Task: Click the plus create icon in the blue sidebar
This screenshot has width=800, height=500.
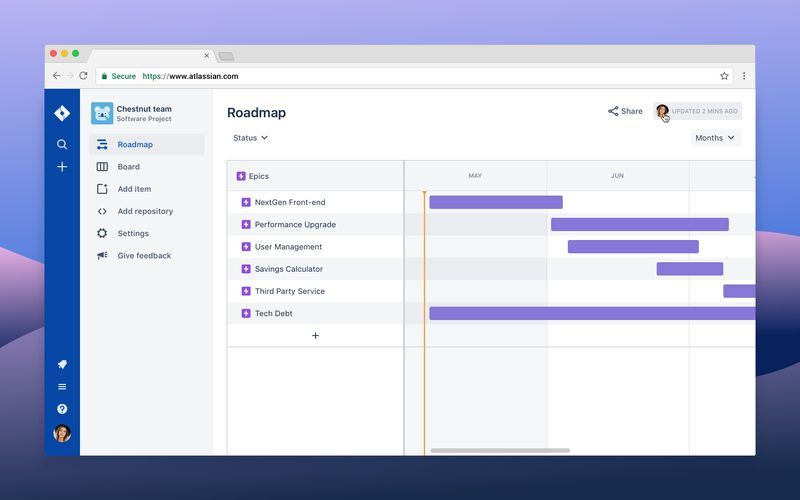Action: coord(62,167)
